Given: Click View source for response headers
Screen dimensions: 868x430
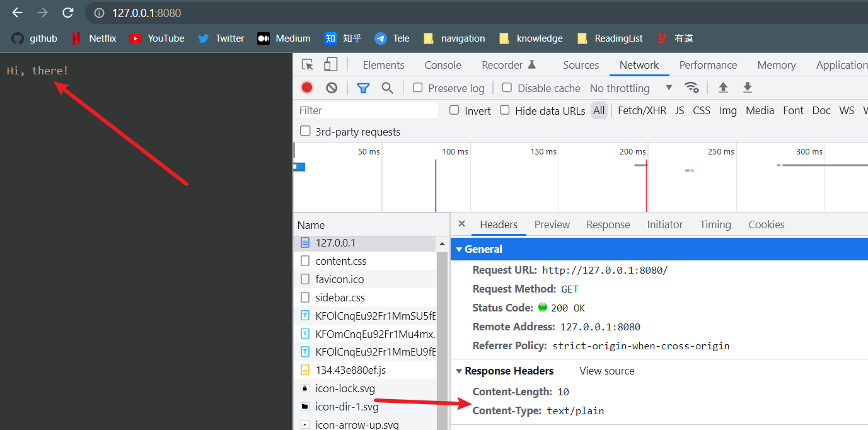Looking at the screenshot, I should pos(607,371).
